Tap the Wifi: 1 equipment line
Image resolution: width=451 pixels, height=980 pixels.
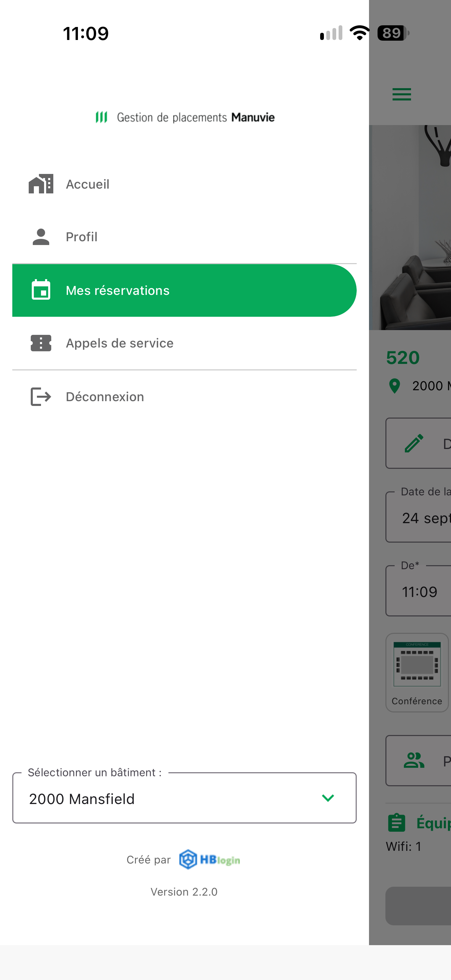click(x=404, y=846)
